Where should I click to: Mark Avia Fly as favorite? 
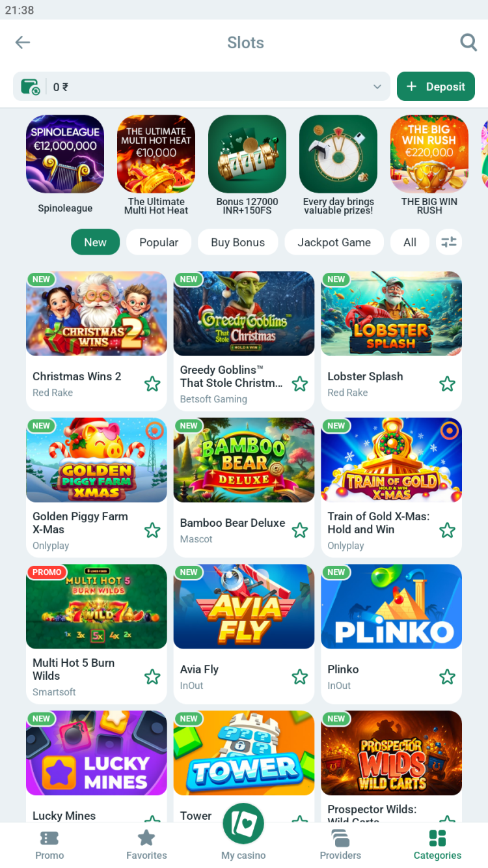coord(300,677)
